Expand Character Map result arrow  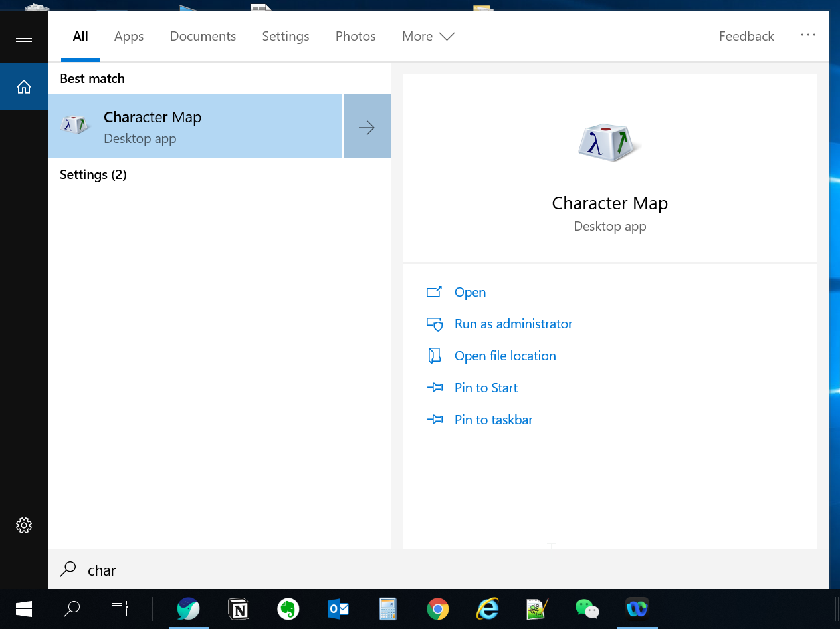tap(367, 126)
